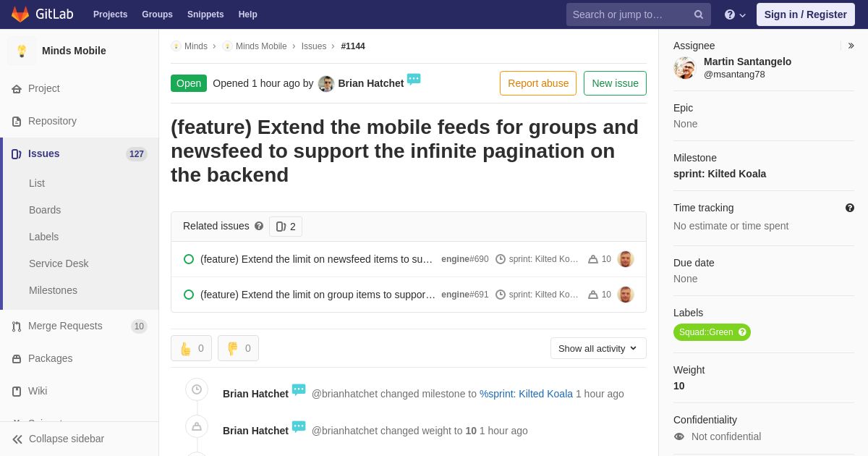Collapse the right sidebar with double chevron
This screenshot has height=456, width=868.
pyautogui.click(x=851, y=46)
